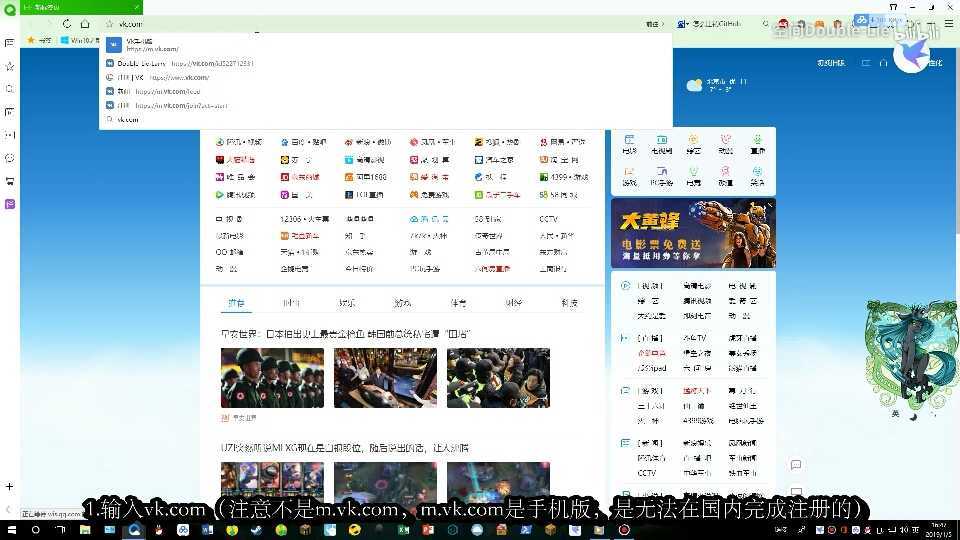
Task: Click the search magnifier icon in toolbar
Action: (x=765, y=24)
